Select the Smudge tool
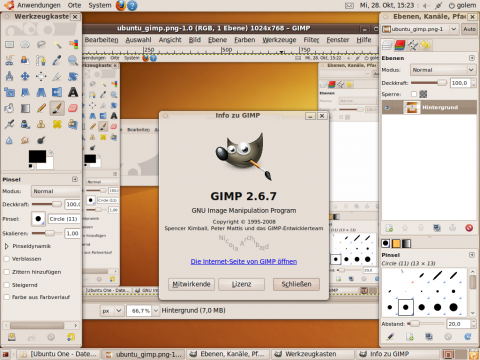The width and height of the screenshot is (480, 360). [x=25, y=140]
